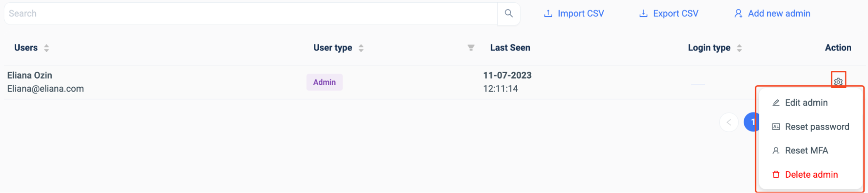This screenshot has height=193, width=868.
Task: Select Delete admin in the action menu
Action: coord(810,175)
